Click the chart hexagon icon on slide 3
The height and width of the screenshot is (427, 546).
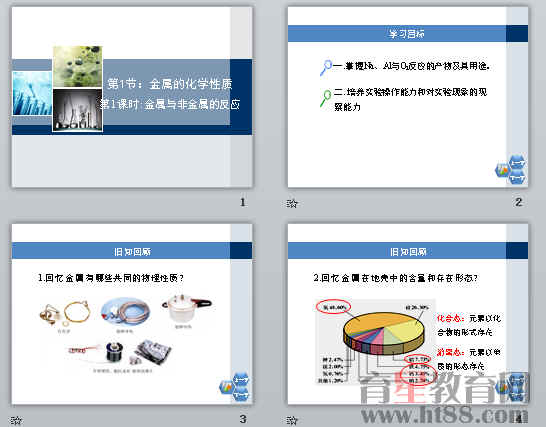coord(227,387)
